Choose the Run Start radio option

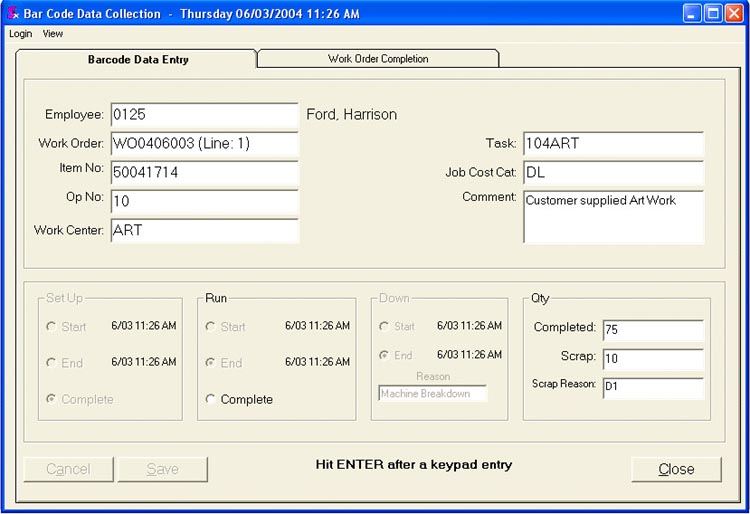pyautogui.click(x=211, y=327)
